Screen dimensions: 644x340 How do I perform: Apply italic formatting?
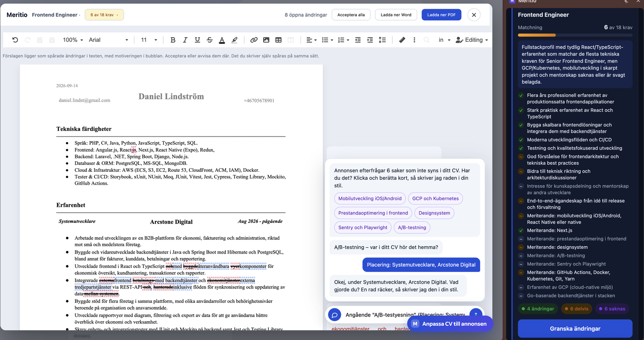pos(185,40)
